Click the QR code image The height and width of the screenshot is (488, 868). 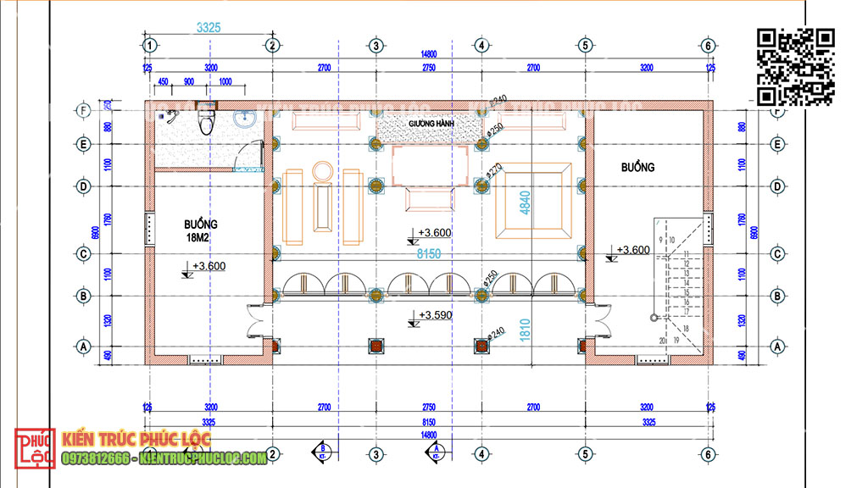click(795, 66)
